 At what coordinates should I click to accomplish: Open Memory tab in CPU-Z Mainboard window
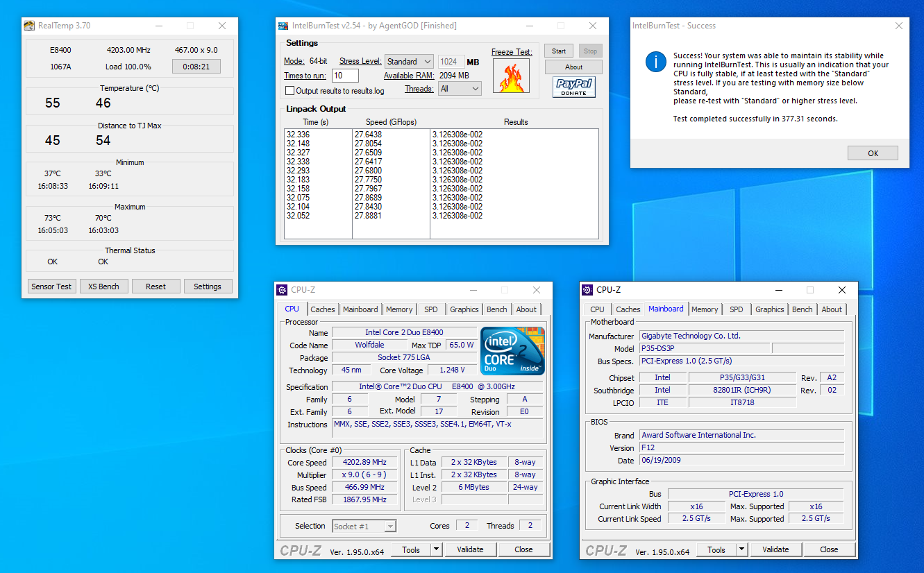coord(705,309)
